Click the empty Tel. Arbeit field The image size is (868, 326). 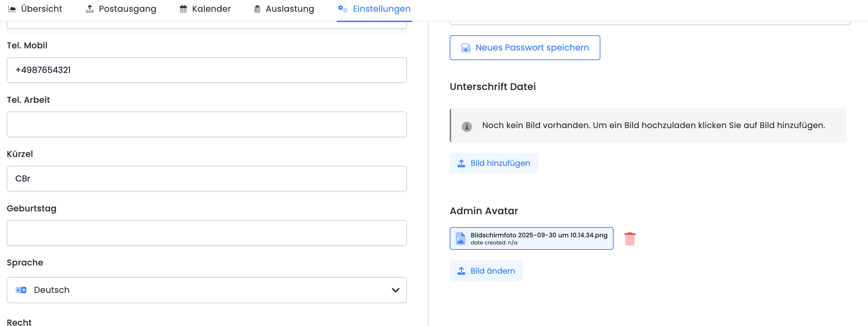click(x=207, y=125)
